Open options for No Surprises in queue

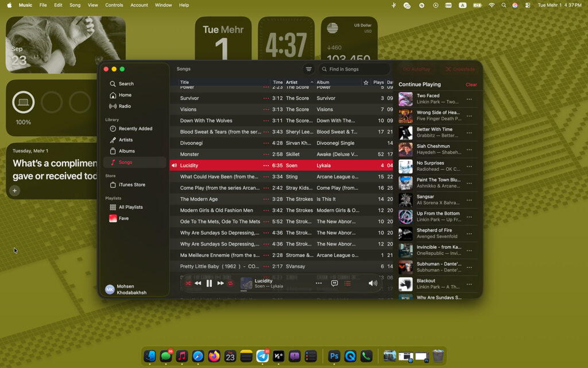(x=469, y=166)
